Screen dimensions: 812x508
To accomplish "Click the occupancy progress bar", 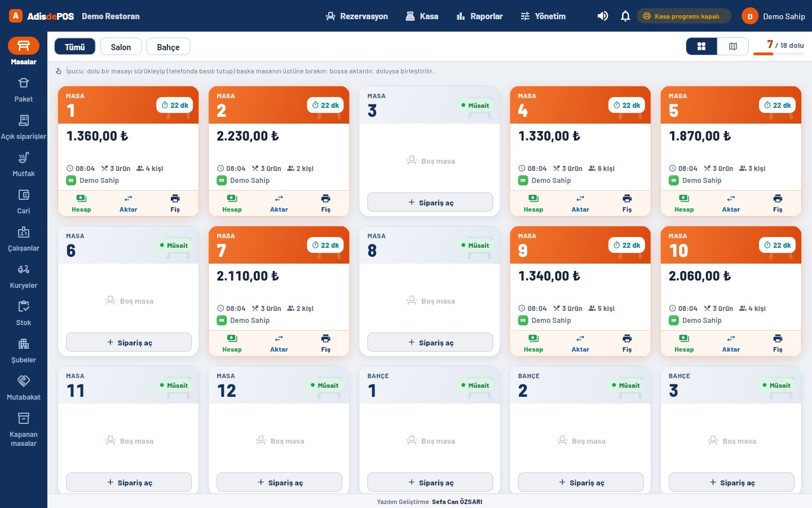I will click(779, 54).
